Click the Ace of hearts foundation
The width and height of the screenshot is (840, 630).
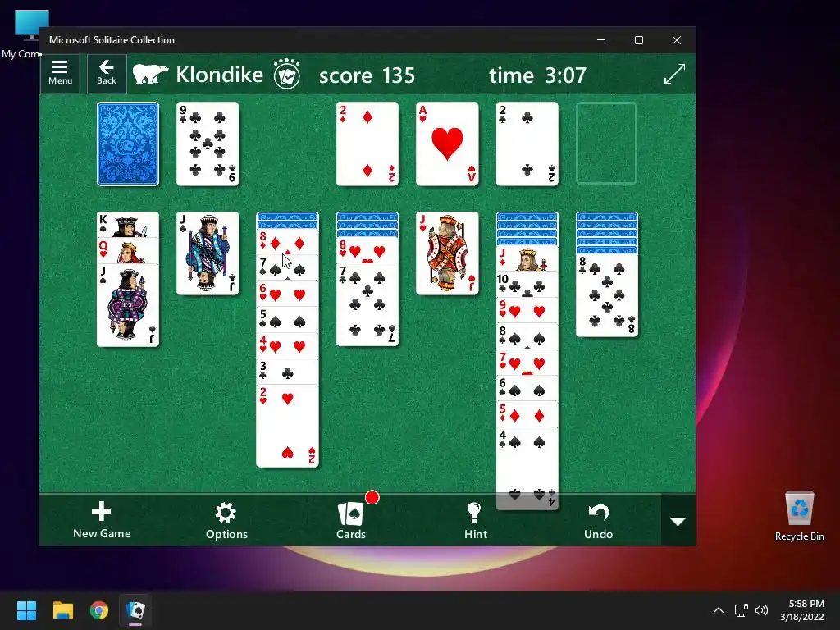[447, 144]
